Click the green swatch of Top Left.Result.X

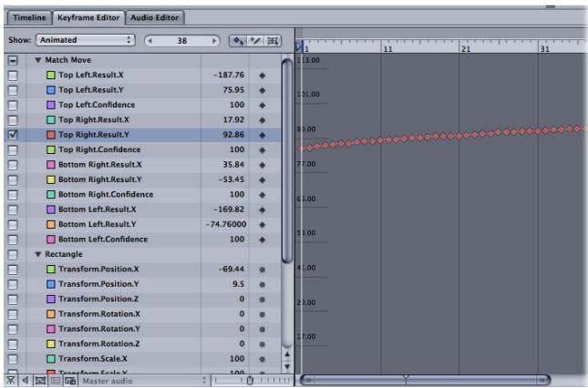[x=51, y=76]
